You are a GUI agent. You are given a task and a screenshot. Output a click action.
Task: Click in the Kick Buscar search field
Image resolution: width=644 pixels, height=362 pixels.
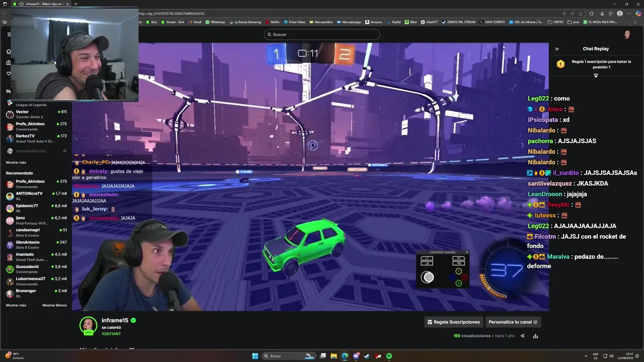[x=322, y=34]
